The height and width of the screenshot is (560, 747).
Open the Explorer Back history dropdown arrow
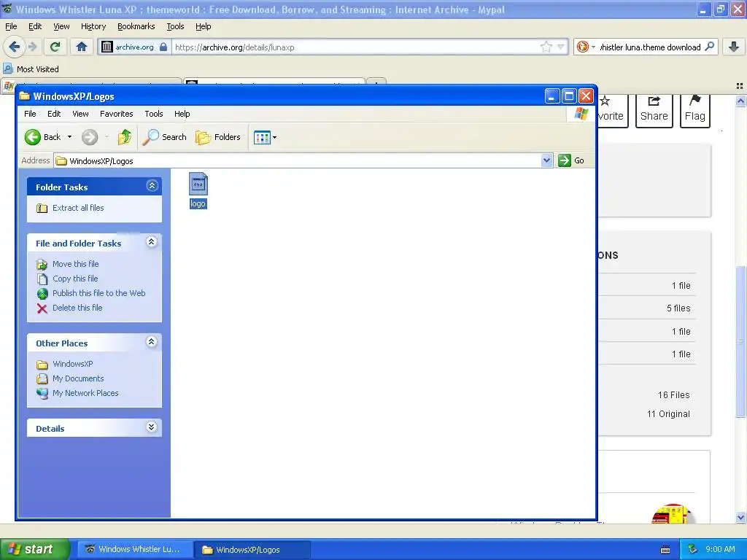tap(69, 137)
